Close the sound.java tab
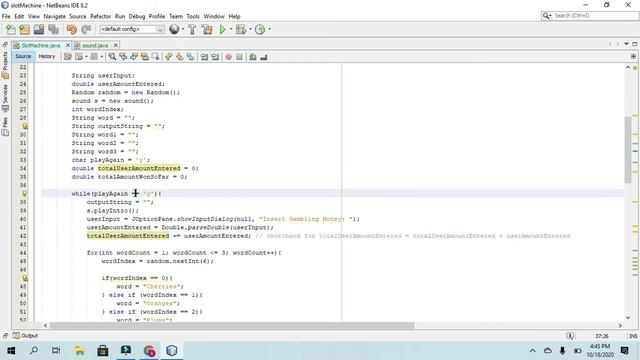Screen dimensions: 640x360 (x=116, y=45)
